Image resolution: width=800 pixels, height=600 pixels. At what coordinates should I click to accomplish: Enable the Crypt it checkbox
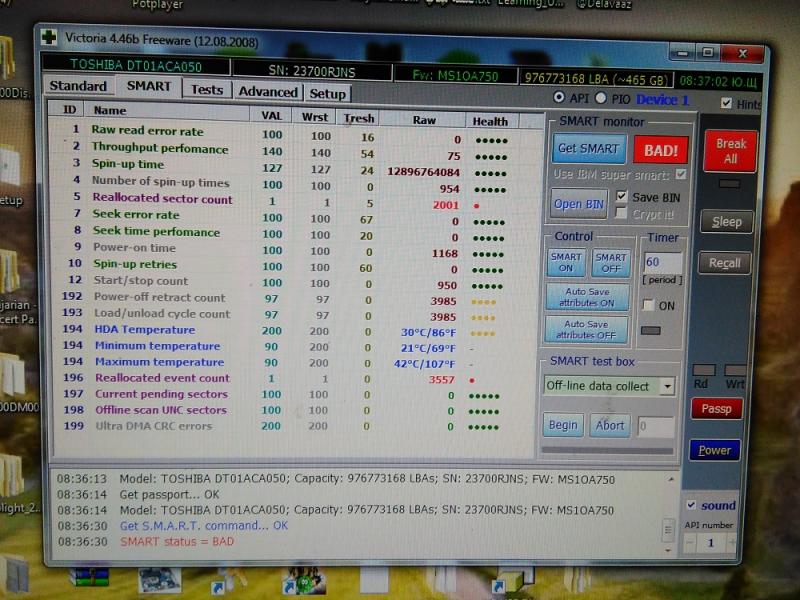(x=621, y=213)
